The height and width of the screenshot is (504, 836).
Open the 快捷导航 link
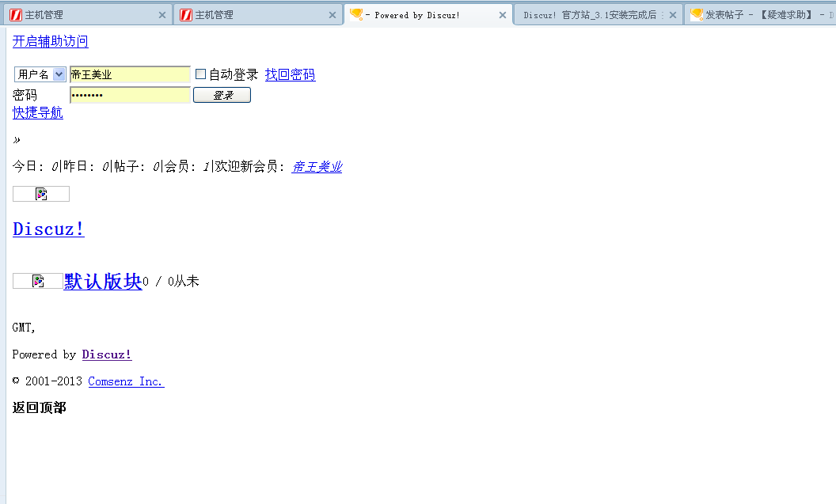tap(38, 113)
